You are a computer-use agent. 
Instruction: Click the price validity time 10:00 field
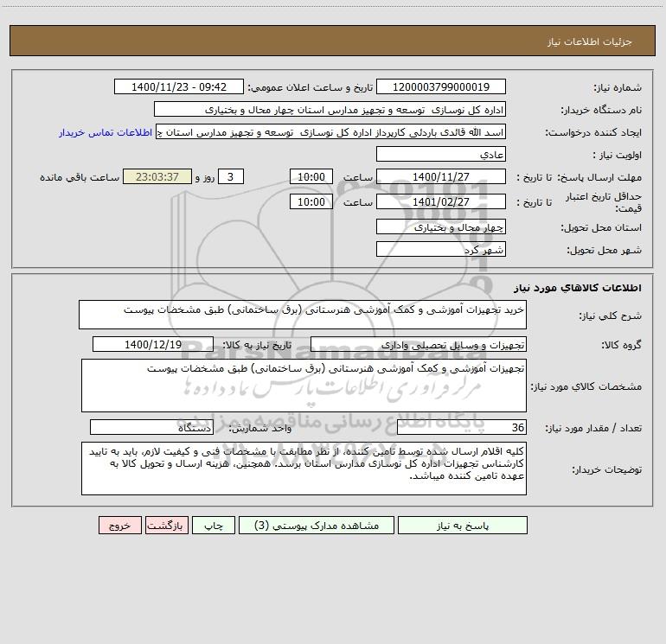tap(311, 201)
